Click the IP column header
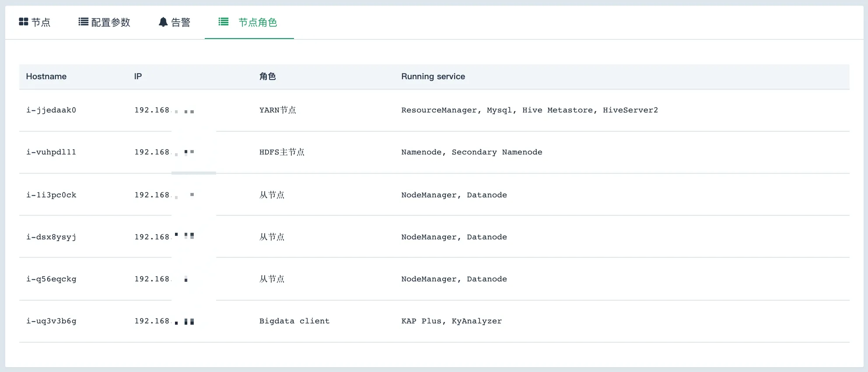The width and height of the screenshot is (868, 372). tap(138, 77)
